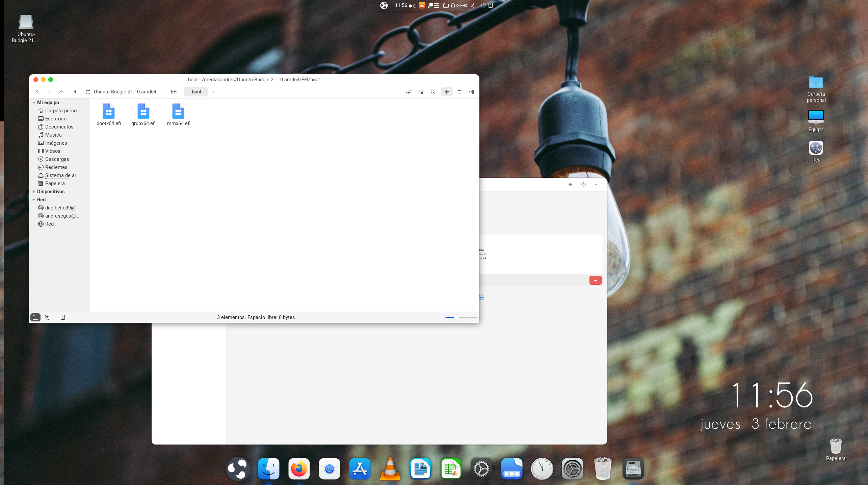This screenshot has height=485, width=868.
Task: Collapse the Red sidebar section
Action: point(34,200)
